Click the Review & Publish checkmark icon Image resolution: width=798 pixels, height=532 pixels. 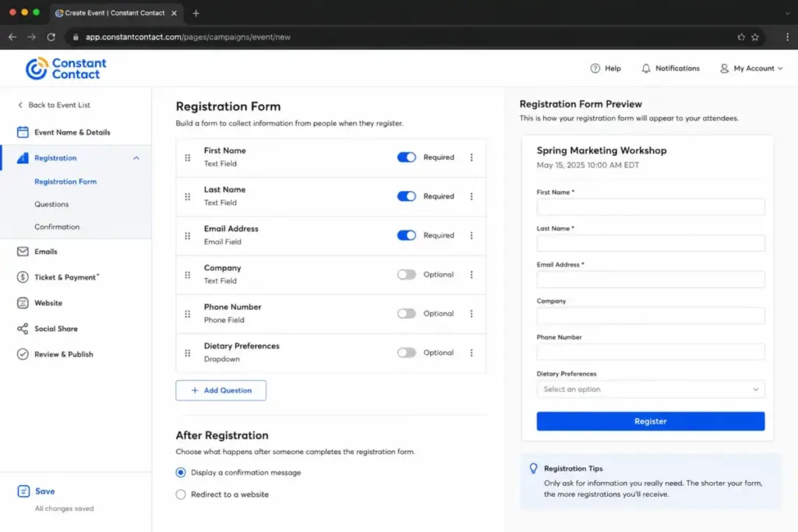point(23,354)
